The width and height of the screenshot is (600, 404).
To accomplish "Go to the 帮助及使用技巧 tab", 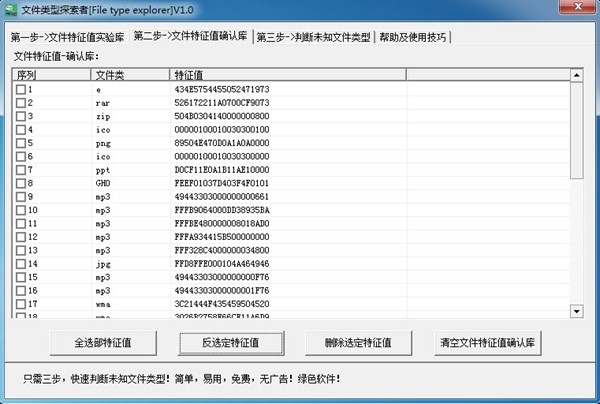I will (x=412, y=37).
